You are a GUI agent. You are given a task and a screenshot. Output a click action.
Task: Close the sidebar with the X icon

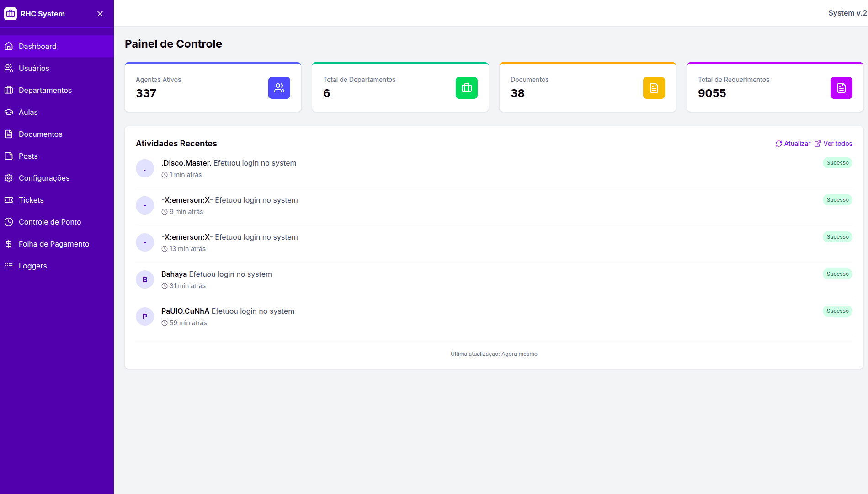[100, 14]
